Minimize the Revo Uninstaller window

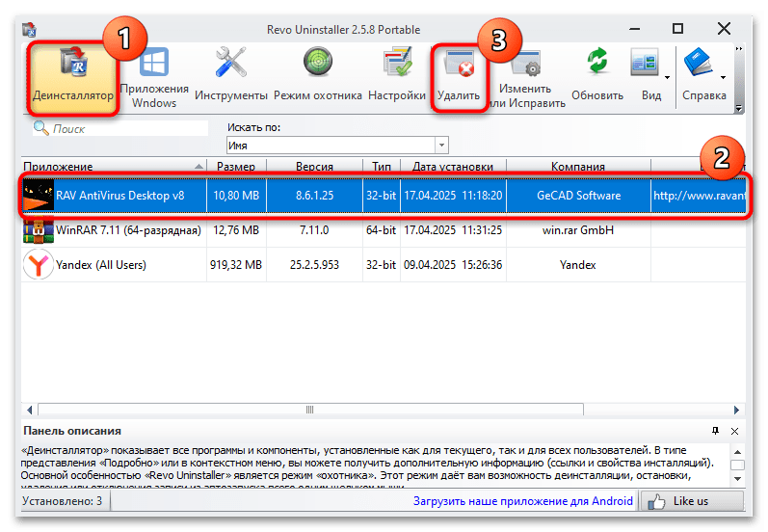tap(634, 29)
